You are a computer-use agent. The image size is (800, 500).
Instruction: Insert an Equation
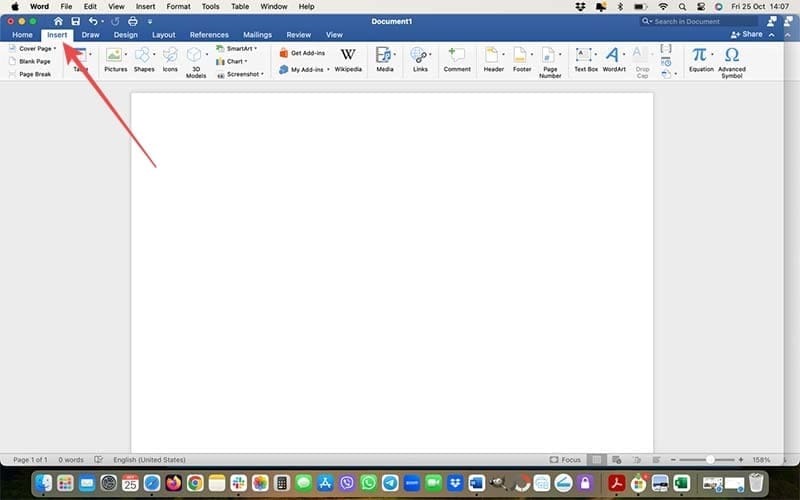click(x=701, y=60)
